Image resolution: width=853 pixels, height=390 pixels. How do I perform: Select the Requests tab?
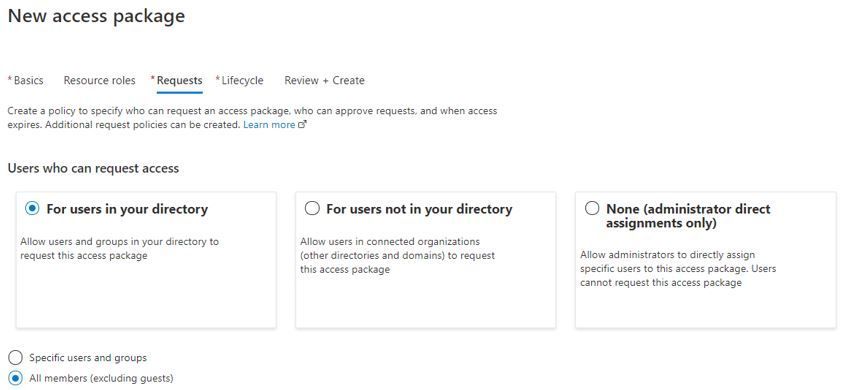click(x=177, y=81)
